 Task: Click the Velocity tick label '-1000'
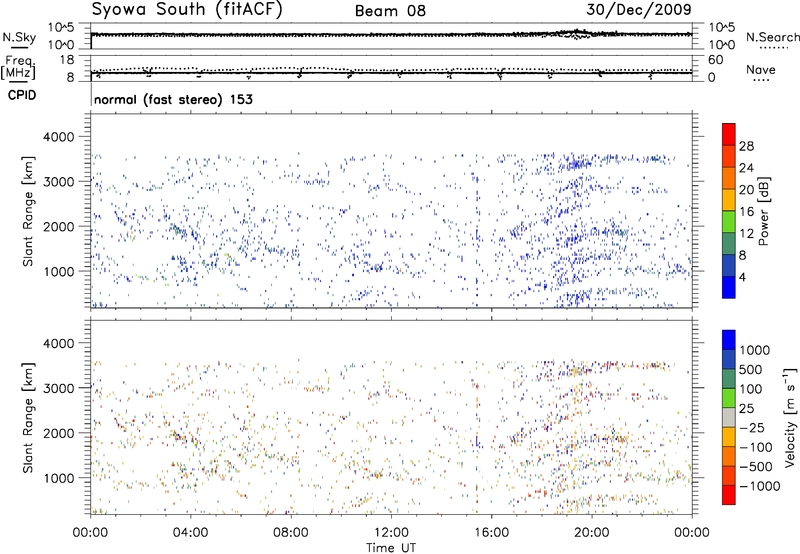(x=760, y=486)
